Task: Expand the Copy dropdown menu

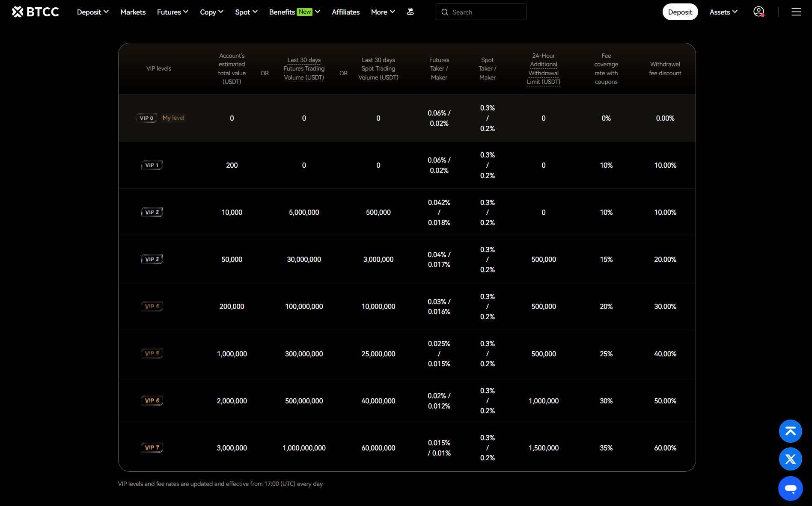Action: tap(211, 12)
